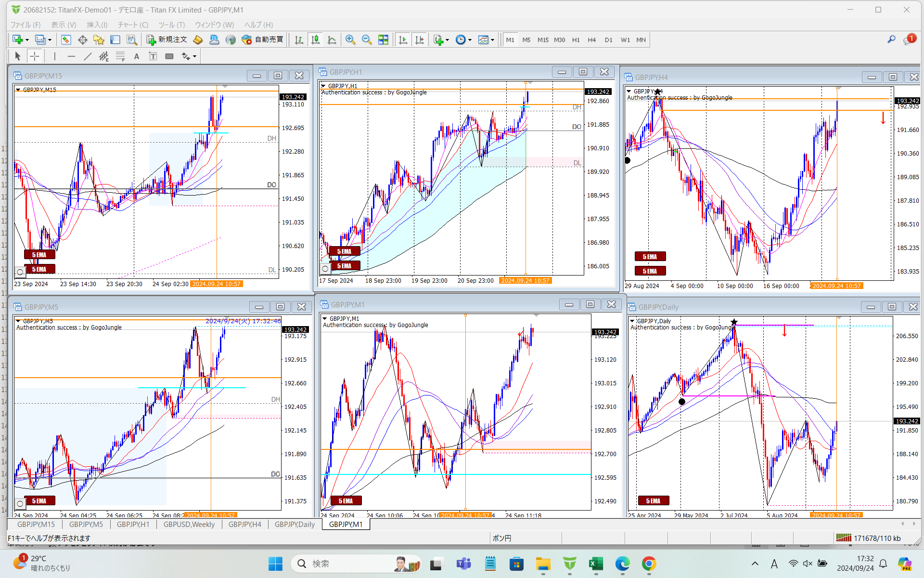The width and height of the screenshot is (924, 578).
Task: Click the 新規注文 new order button
Action: pos(167,40)
